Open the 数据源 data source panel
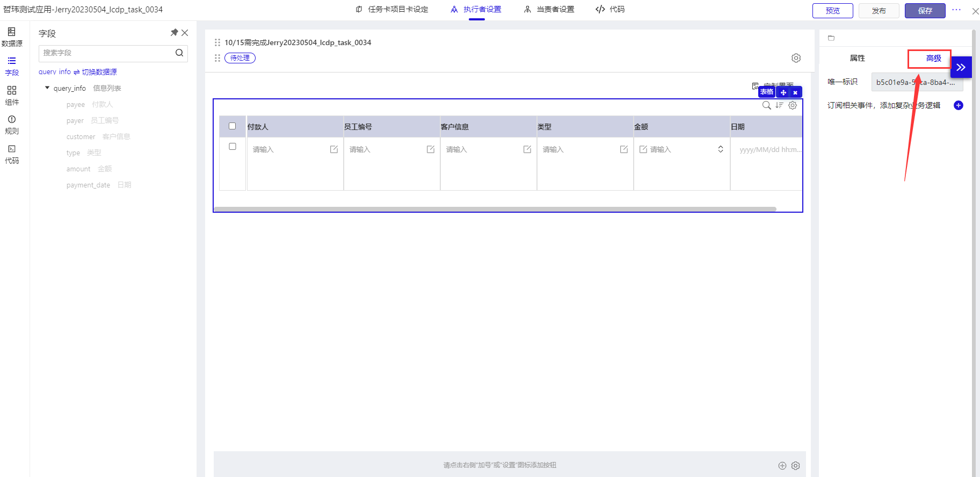The height and width of the screenshot is (477, 980). point(12,37)
